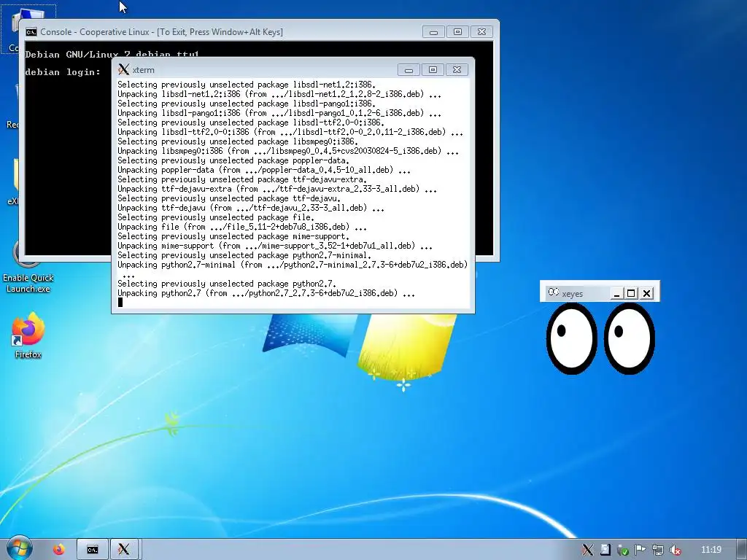Click the system clock showing 11:19
This screenshot has width=747, height=560.
[711, 550]
